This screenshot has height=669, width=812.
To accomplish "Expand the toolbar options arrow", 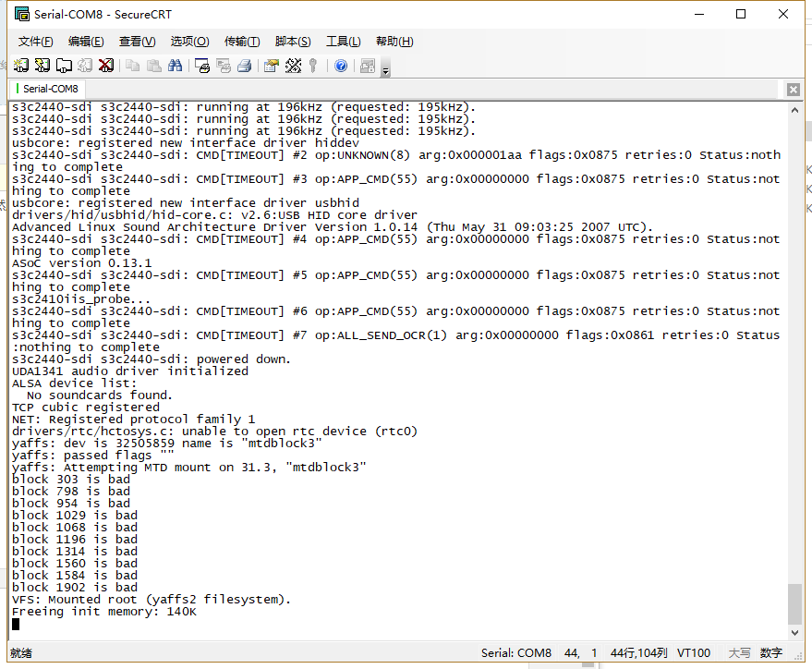I will (385, 68).
